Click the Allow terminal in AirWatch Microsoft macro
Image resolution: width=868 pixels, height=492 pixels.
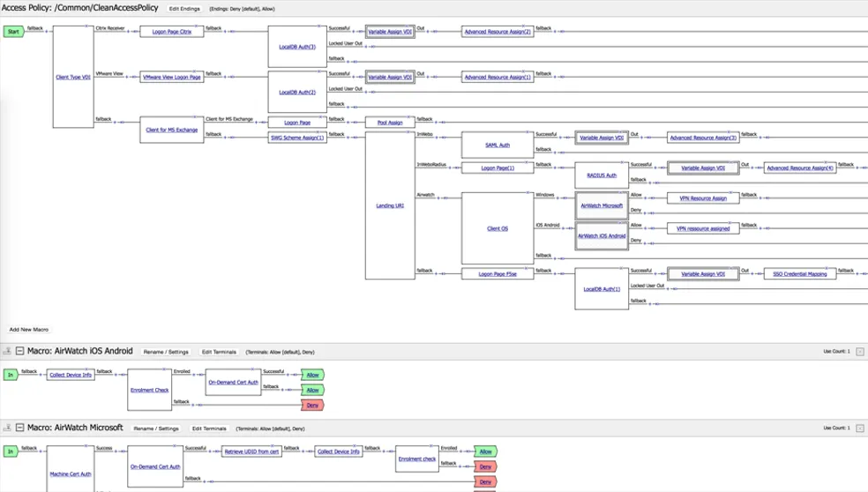485,451
